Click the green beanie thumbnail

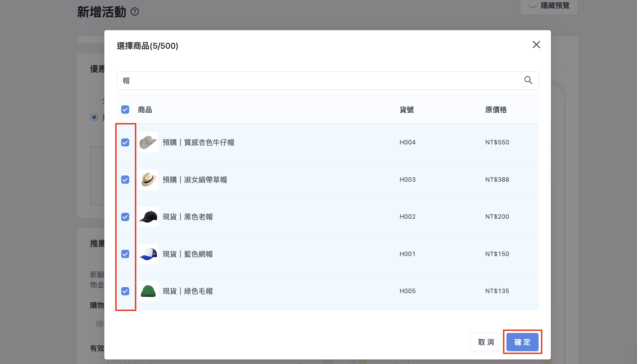tap(148, 291)
